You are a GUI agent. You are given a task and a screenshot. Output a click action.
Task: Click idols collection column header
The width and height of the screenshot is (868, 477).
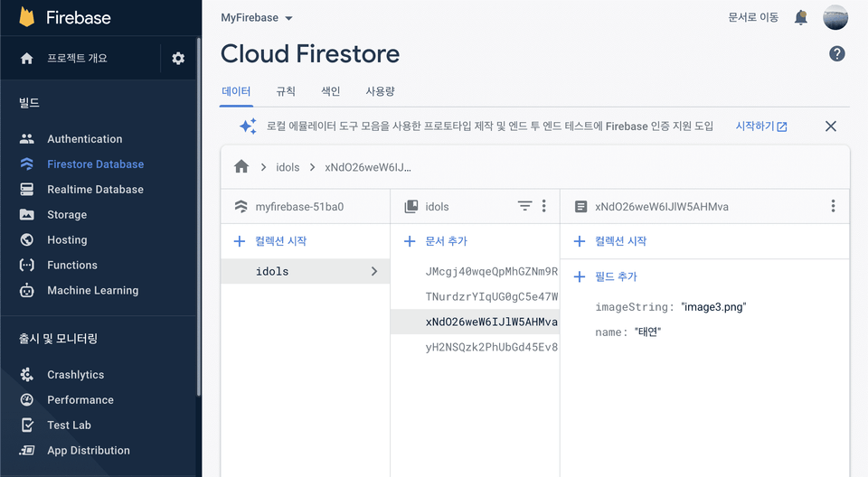click(437, 206)
